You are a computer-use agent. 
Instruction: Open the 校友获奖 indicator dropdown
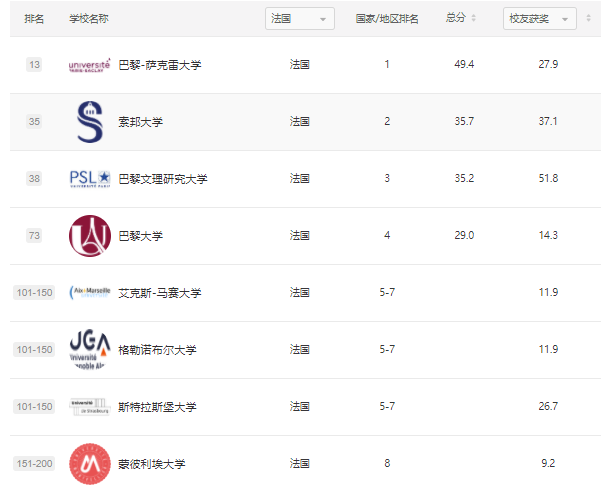540,18
